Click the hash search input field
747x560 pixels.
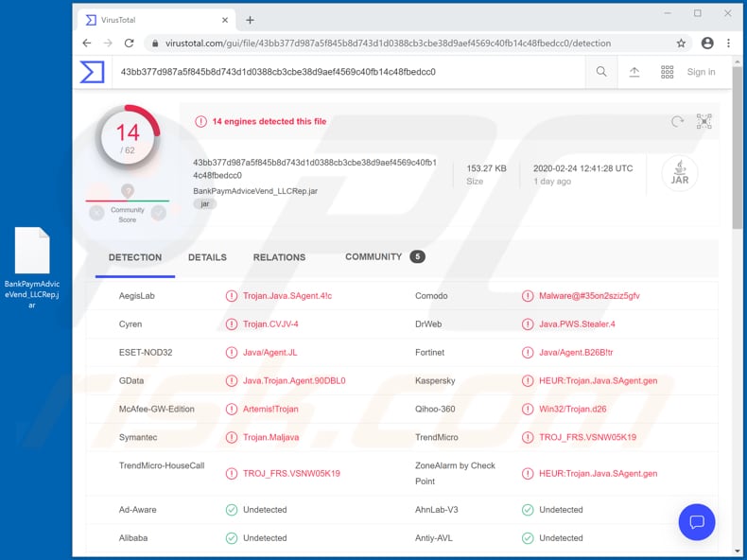pos(348,72)
